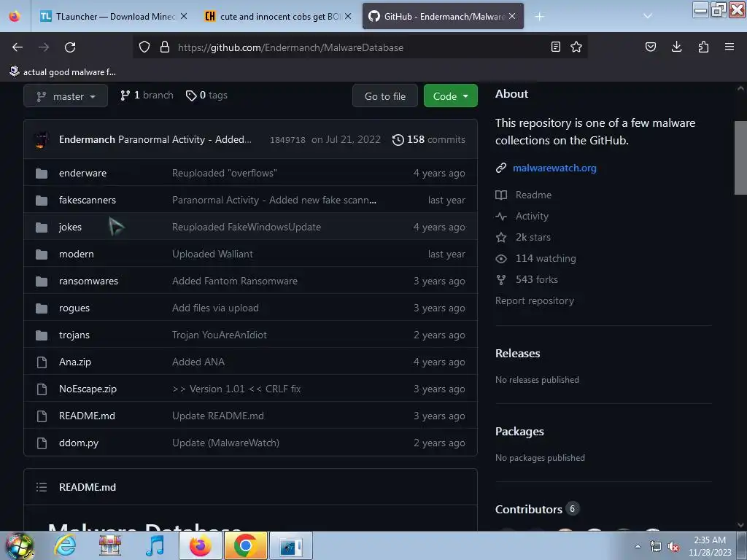The image size is (747, 560).
Task: View the 0 tags link
Action: tap(206, 96)
